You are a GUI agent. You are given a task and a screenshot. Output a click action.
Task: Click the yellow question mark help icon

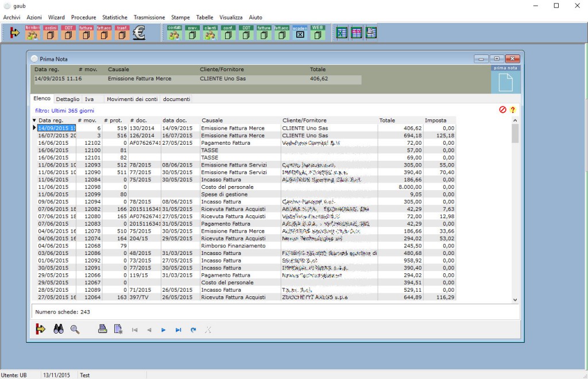[x=513, y=110]
